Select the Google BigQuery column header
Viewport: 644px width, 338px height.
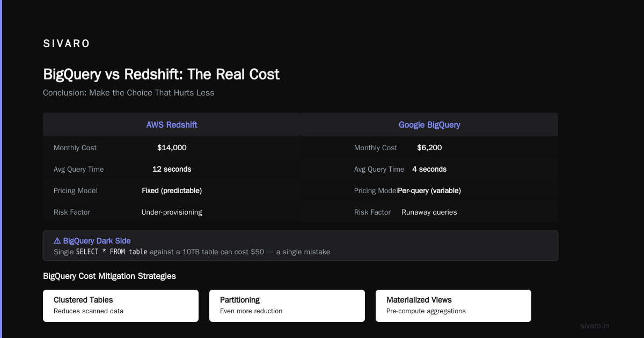429,124
